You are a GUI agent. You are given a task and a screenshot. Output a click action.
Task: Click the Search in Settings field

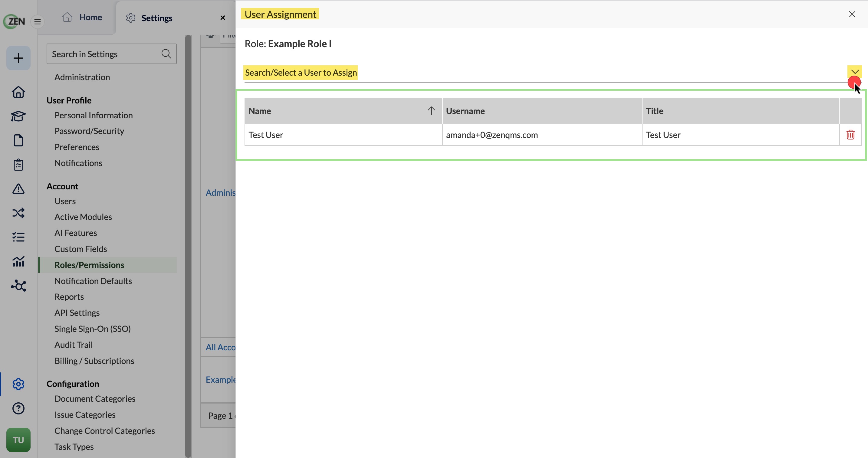112,54
